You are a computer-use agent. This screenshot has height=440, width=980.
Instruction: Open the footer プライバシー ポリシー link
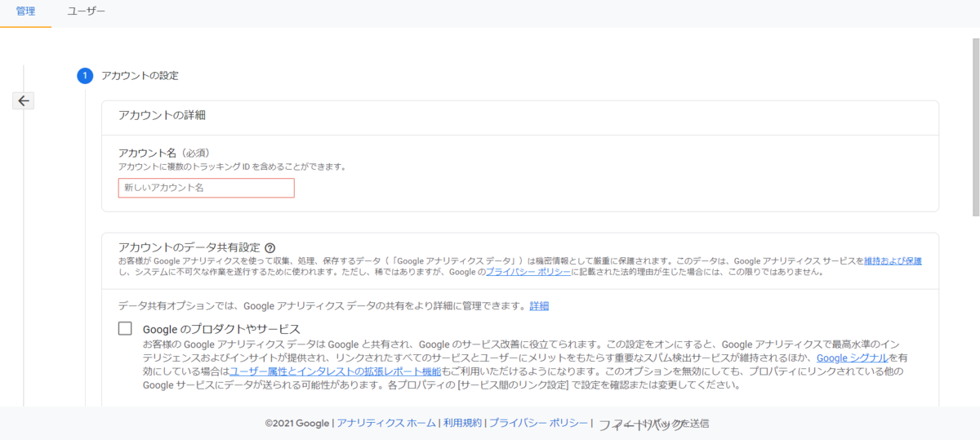point(538,423)
